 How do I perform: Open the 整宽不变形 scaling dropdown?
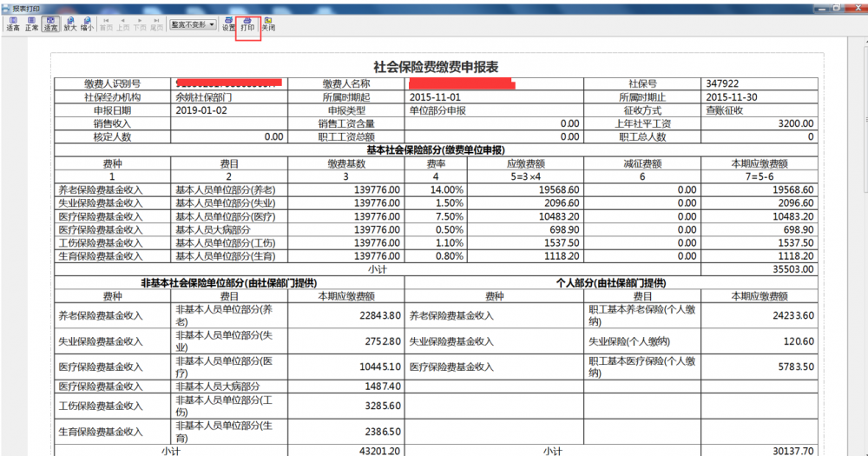point(193,24)
